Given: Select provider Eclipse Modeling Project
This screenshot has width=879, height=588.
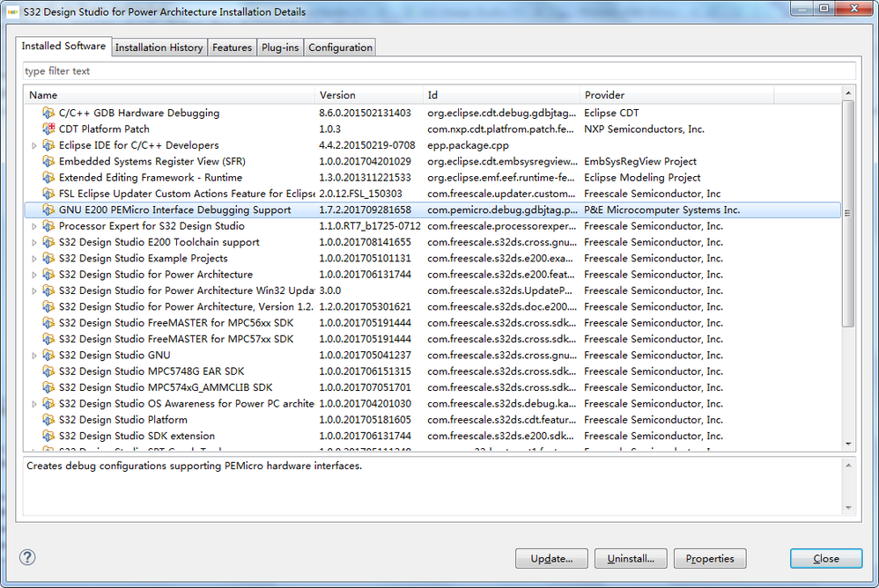Looking at the screenshot, I should [642, 178].
